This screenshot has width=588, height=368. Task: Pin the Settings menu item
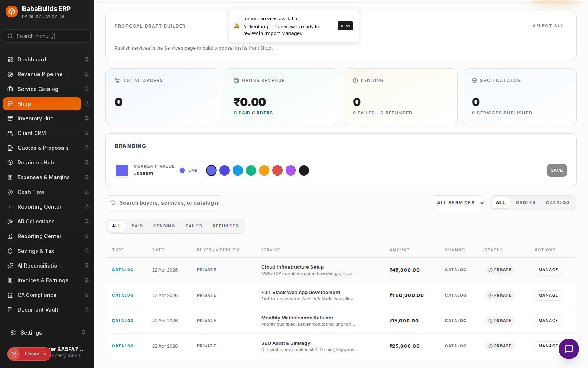[84, 333]
